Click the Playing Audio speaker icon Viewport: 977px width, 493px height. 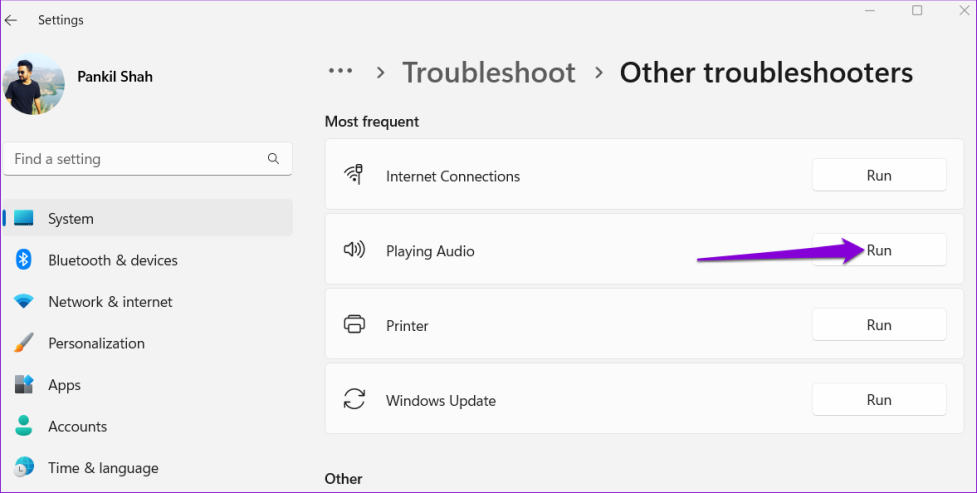354,250
